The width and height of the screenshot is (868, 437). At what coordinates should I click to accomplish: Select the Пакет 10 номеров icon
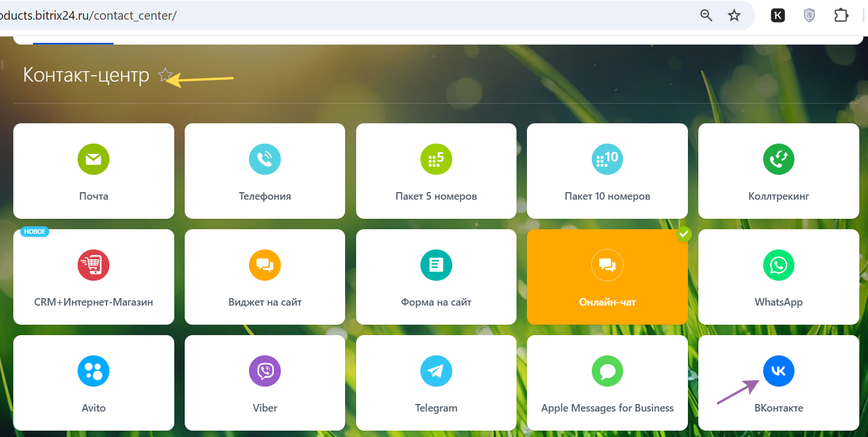coord(607,159)
